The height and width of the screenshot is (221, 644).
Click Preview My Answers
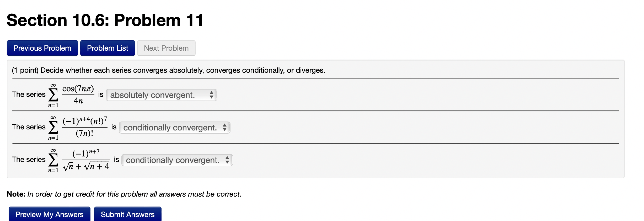pos(49,214)
